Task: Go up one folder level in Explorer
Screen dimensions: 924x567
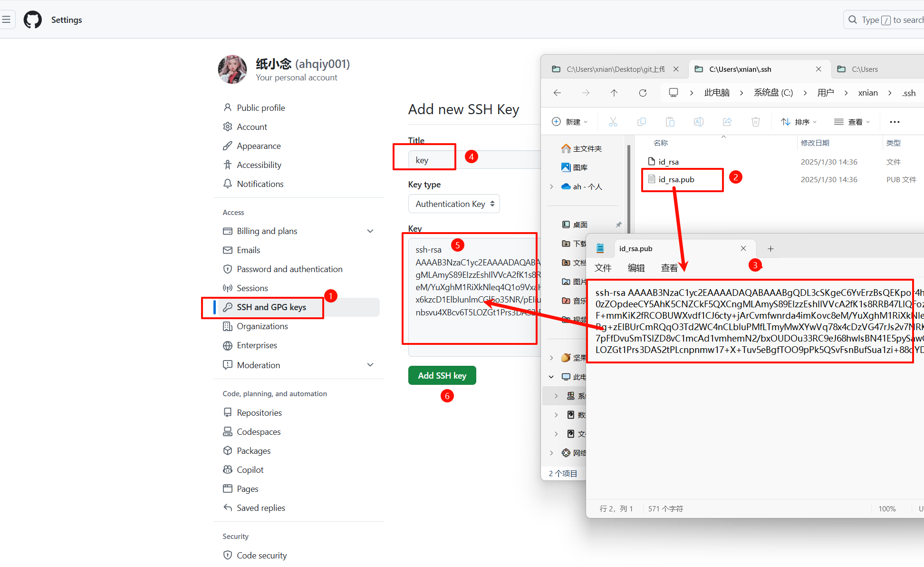Action: tap(614, 93)
